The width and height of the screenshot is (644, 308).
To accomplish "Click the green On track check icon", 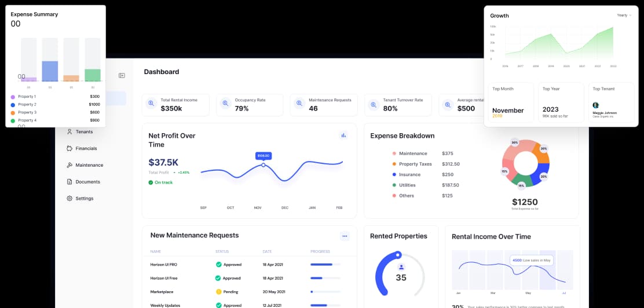I will [x=151, y=182].
